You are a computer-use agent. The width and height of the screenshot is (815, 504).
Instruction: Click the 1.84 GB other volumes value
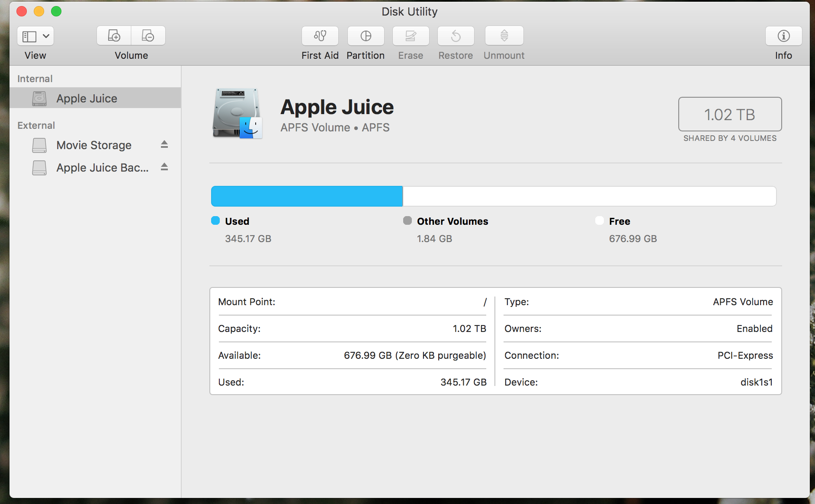[434, 239]
